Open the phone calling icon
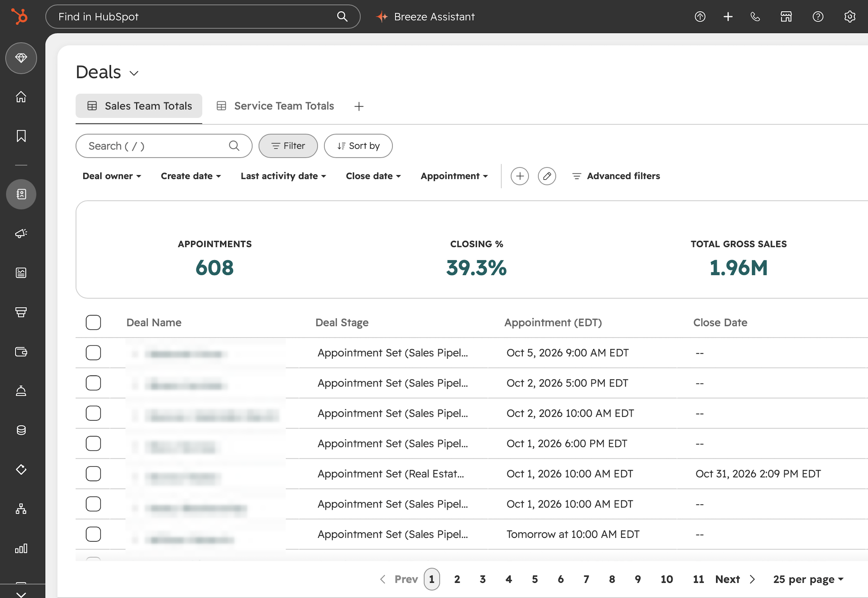The height and width of the screenshot is (598, 868). 755,16
